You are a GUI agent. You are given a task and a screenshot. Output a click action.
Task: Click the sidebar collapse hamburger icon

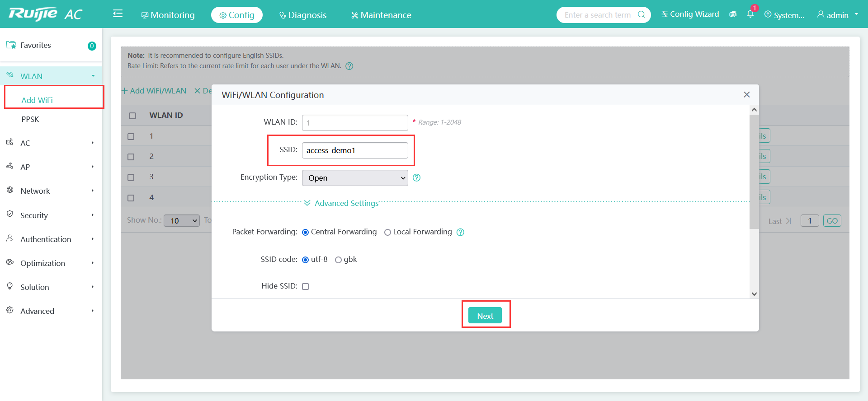tap(118, 14)
